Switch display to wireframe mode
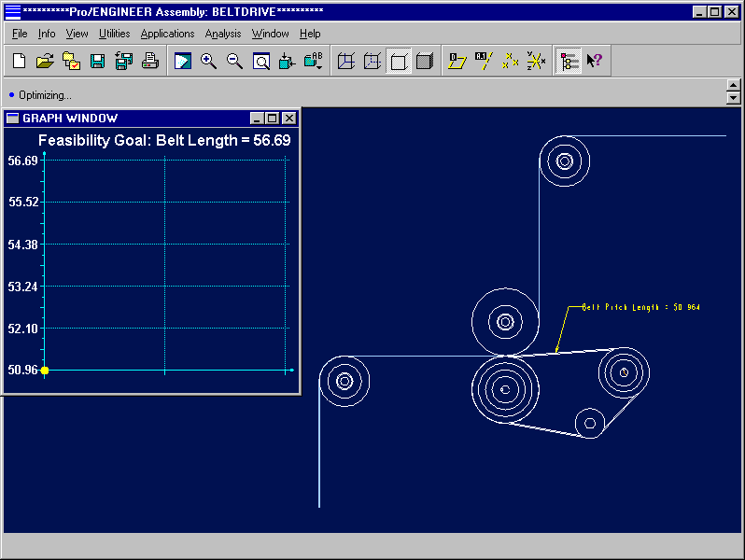Viewport: 745px width, 560px height. 346,62
